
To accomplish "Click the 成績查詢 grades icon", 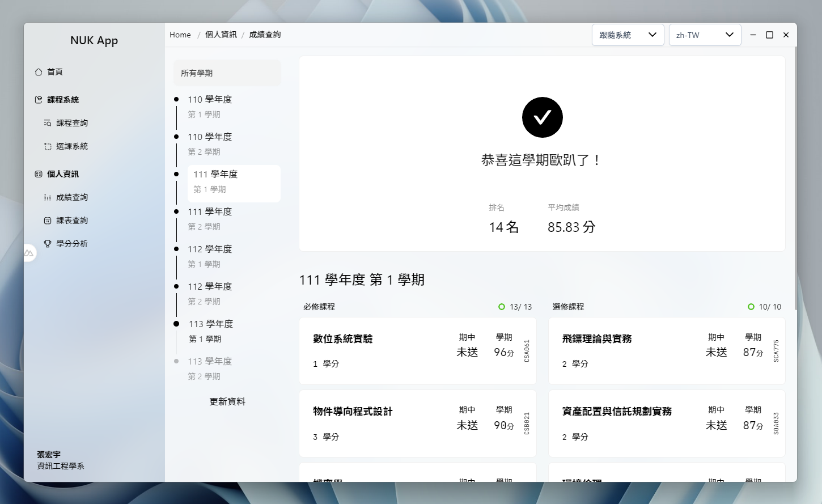I will (48, 197).
